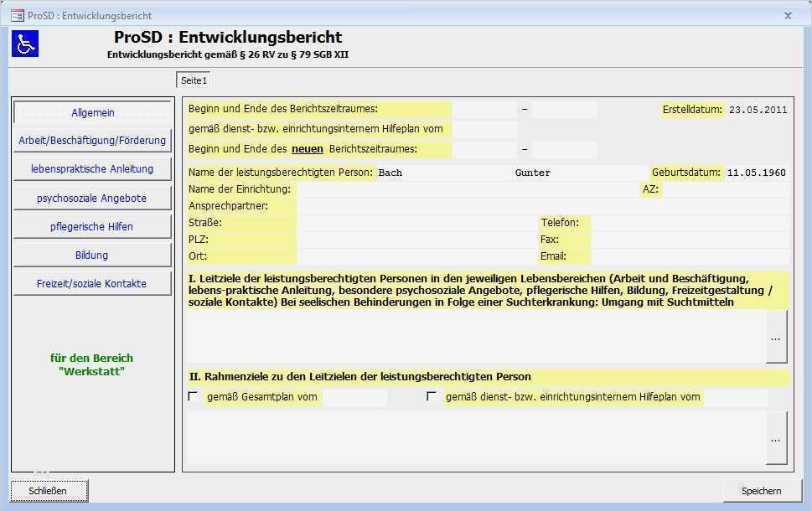Open Freizeit/soziale Kontakte section

92,283
